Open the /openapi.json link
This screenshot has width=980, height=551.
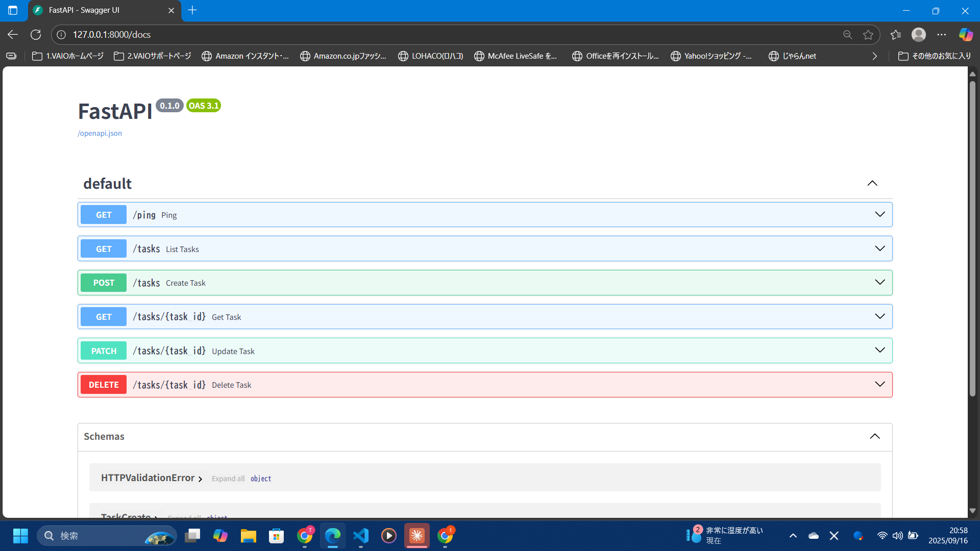tap(100, 133)
